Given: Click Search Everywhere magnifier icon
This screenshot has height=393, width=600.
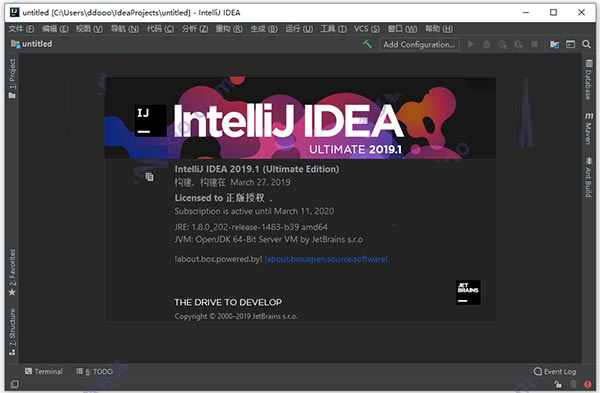Looking at the screenshot, I should point(586,44).
